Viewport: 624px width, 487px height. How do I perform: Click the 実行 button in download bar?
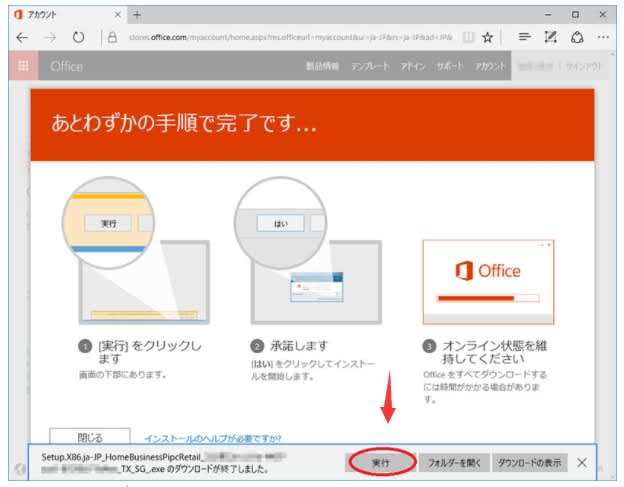click(380, 463)
